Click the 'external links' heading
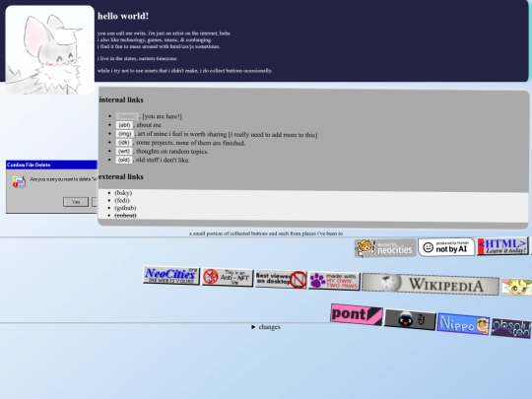This screenshot has height=399, width=532. click(121, 176)
